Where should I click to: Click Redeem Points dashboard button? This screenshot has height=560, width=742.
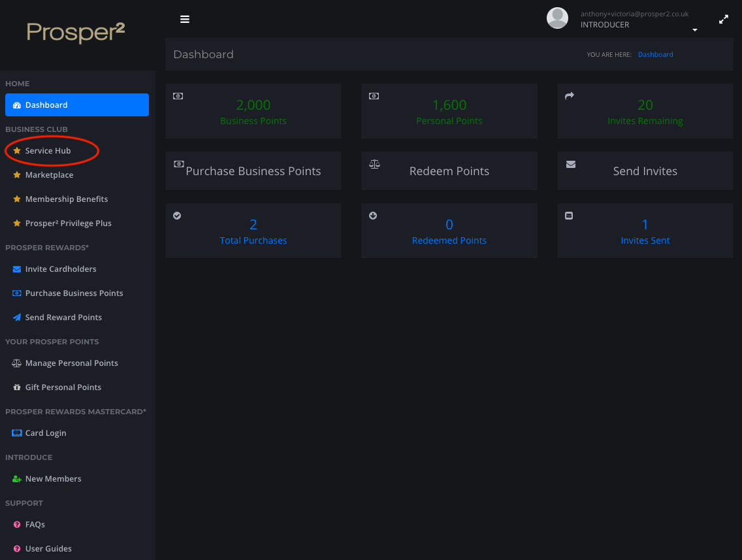tap(449, 171)
